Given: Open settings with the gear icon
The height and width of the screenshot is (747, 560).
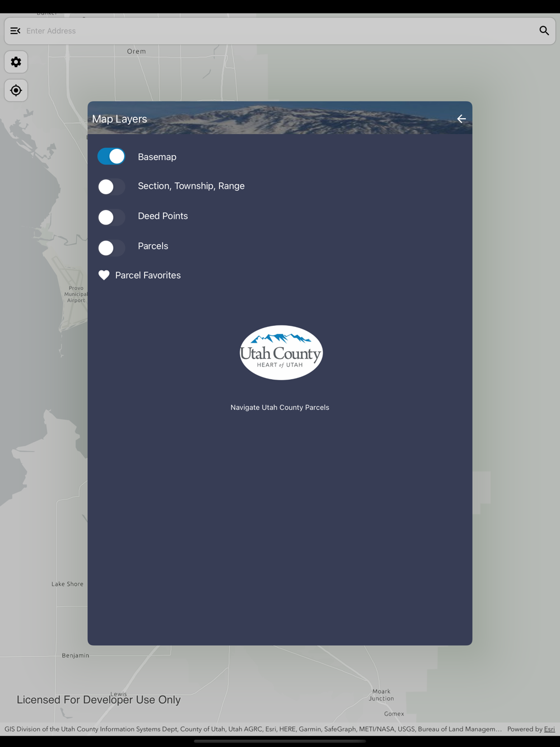Looking at the screenshot, I should [x=16, y=62].
